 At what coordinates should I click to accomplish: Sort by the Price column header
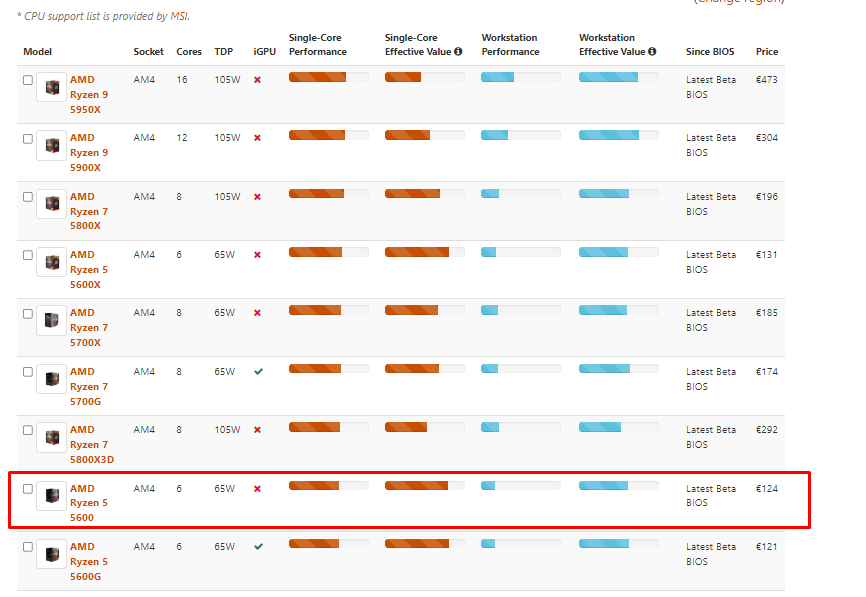[767, 52]
